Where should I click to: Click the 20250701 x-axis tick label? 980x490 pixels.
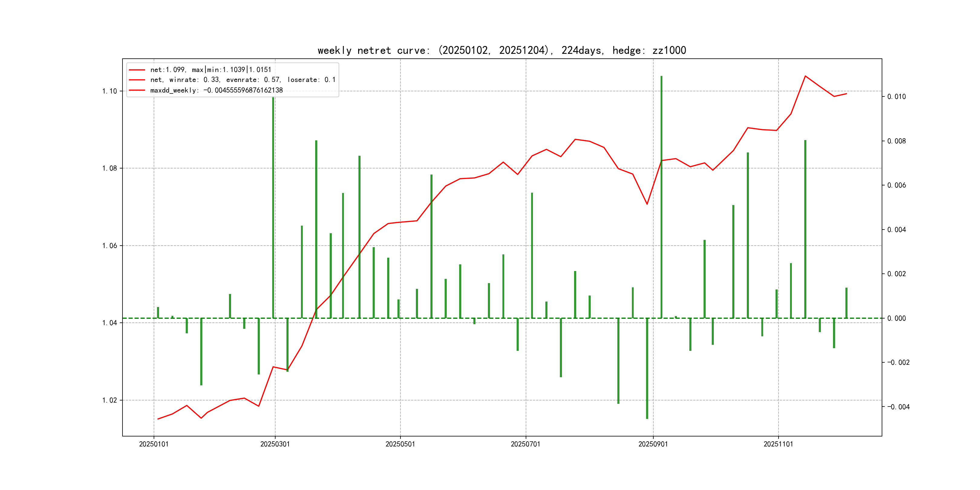click(x=525, y=444)
